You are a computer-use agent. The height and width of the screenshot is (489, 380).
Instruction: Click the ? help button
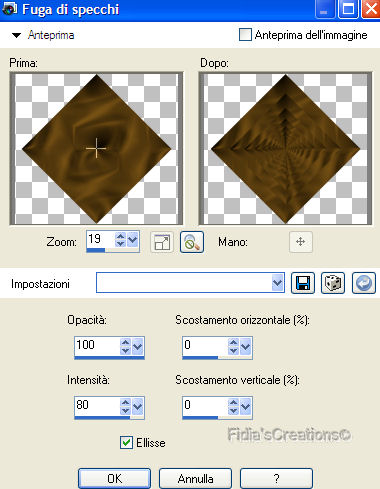pos(276,479)
